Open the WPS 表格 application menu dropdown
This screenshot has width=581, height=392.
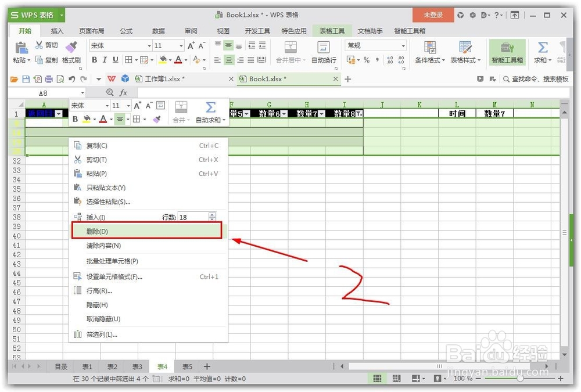62,15
